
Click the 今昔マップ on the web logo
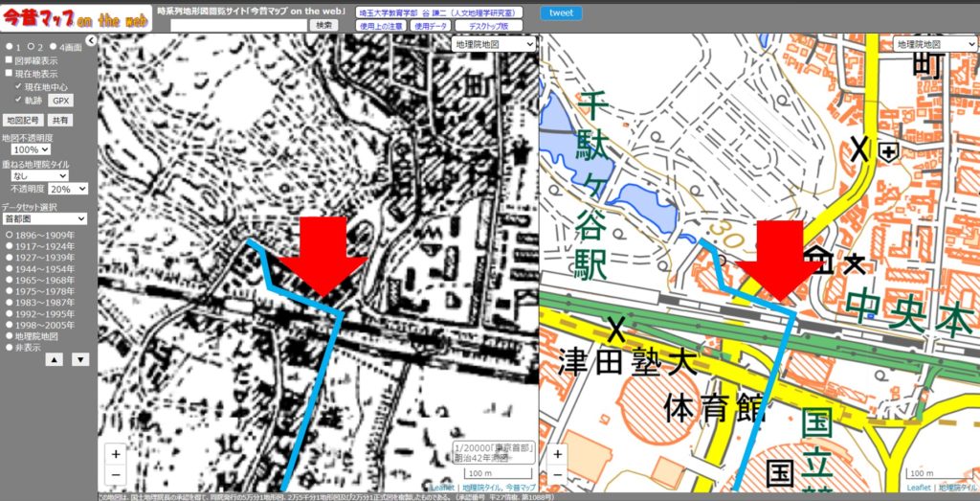[x=75, y=16]
